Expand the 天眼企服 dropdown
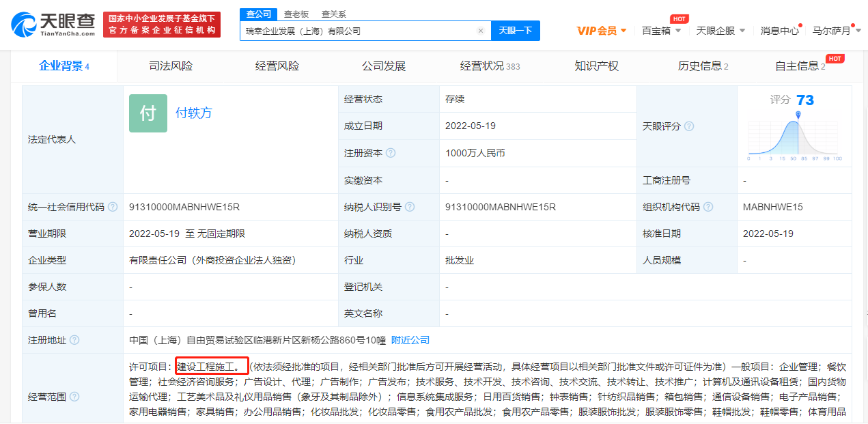This screenshot has height=424, width=868. 715,30
